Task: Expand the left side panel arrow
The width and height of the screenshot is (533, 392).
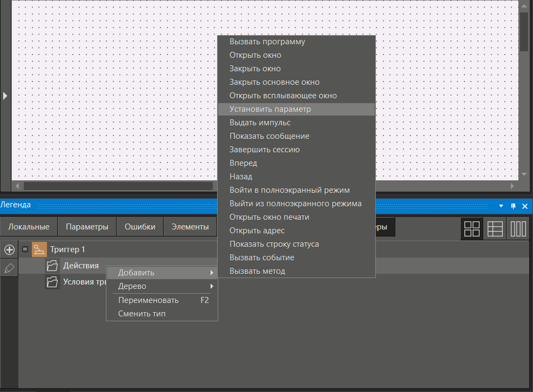Action: point(5,96)
